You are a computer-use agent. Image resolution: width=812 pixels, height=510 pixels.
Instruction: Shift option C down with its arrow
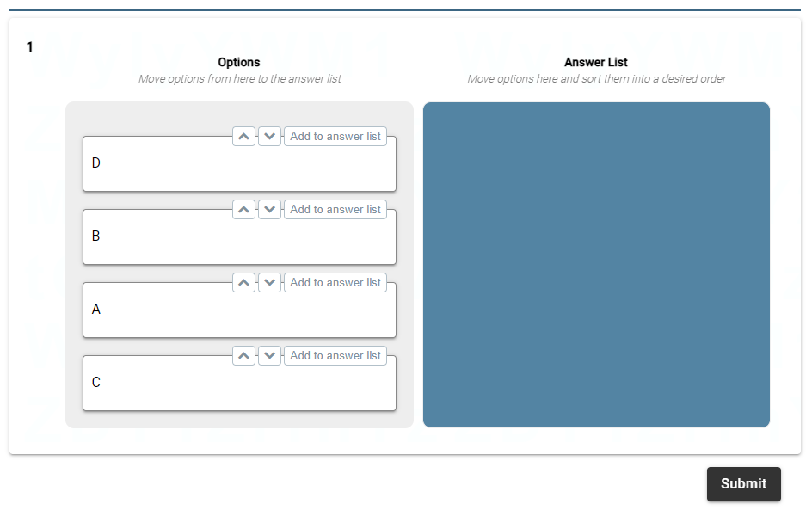[x=270, y=356]
